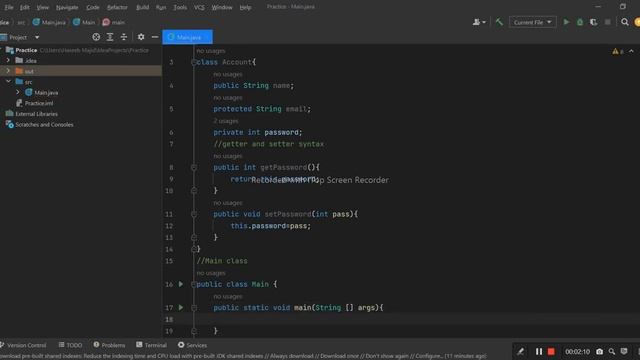The image size is (640, 360).
Task: Select Scratches and Consoles item
Action: (44, 124)
